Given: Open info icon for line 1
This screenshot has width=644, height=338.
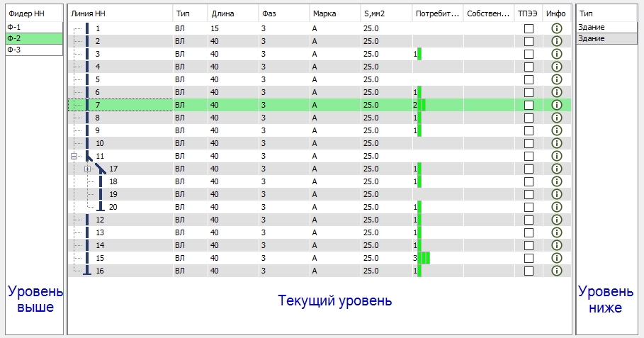Looking at the screenshot, I should [x=557, y=28].
